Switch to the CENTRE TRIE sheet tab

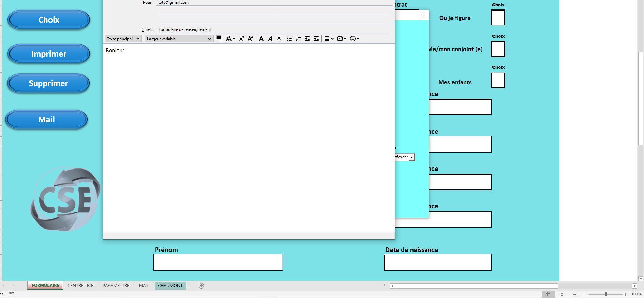(80, 285)
